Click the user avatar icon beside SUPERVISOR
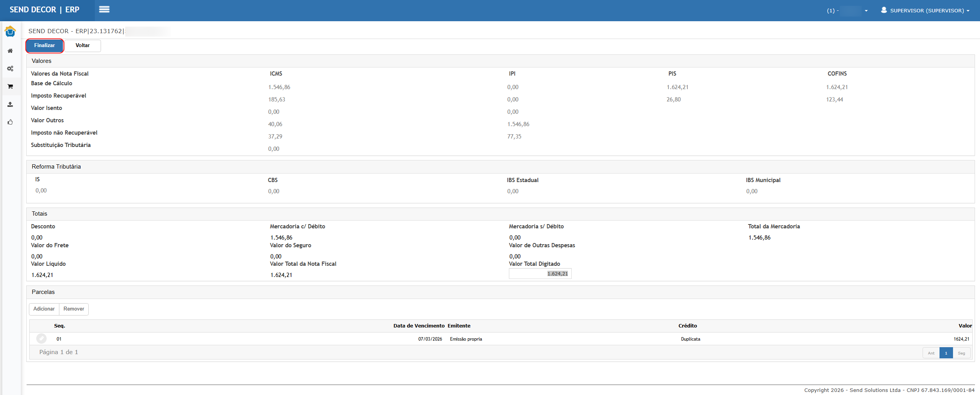980x395 pixels. tap(884, 10)
